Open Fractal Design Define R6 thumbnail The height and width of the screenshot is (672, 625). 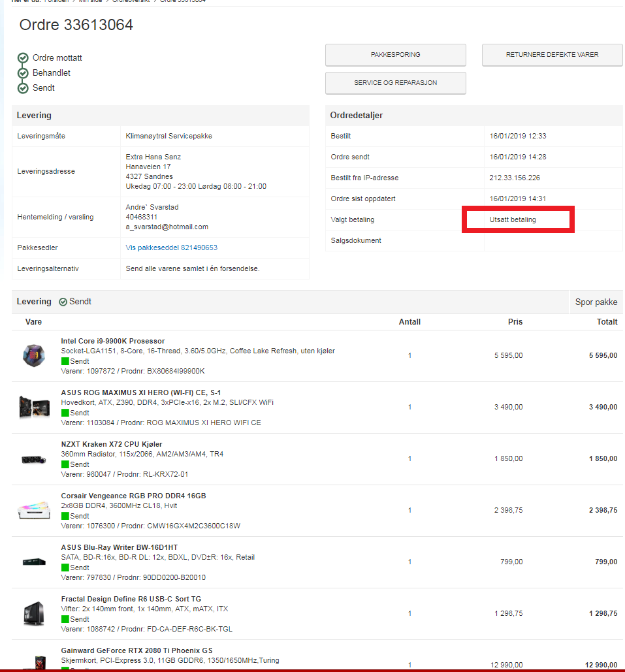pyautogui.click(x=35, y=613)
